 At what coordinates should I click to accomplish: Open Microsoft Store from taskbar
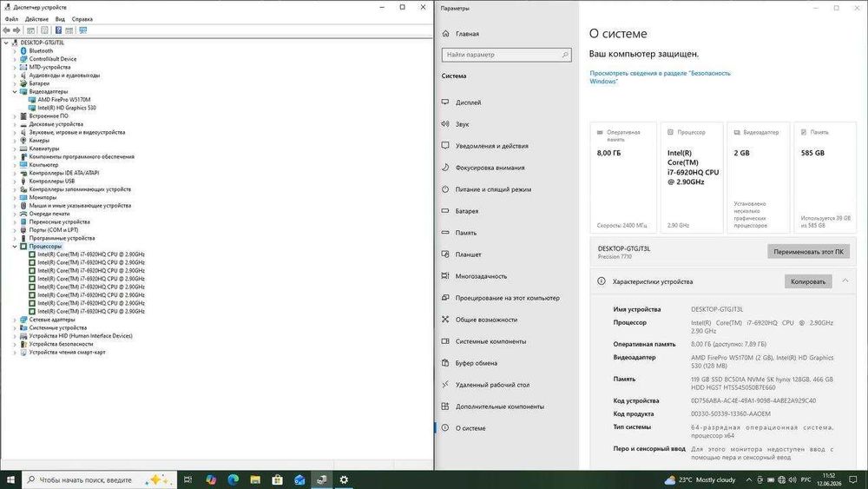click(278, 479)
